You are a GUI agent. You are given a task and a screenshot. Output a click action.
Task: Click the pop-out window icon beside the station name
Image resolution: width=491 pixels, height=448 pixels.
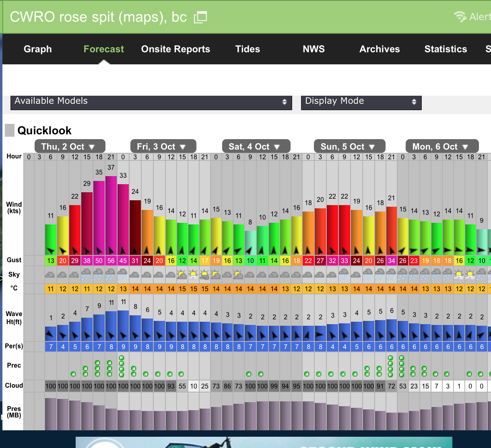coord(200,17)
